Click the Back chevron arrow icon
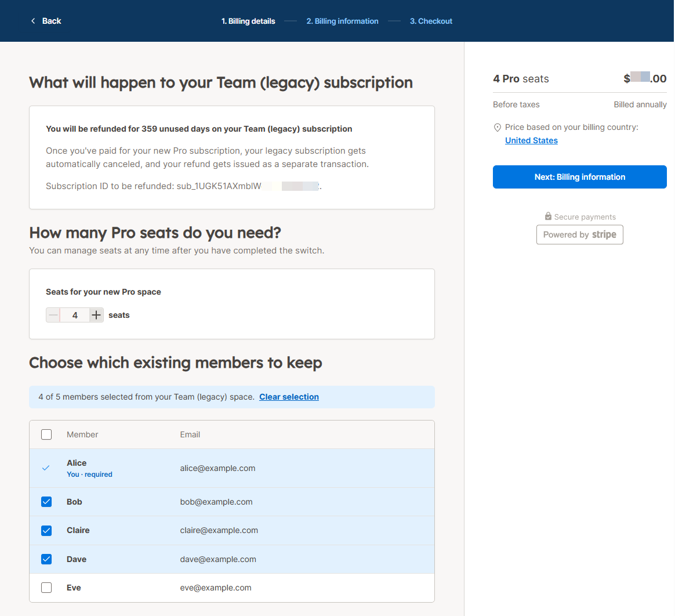 pyautogui.click(x=33, y=21)
